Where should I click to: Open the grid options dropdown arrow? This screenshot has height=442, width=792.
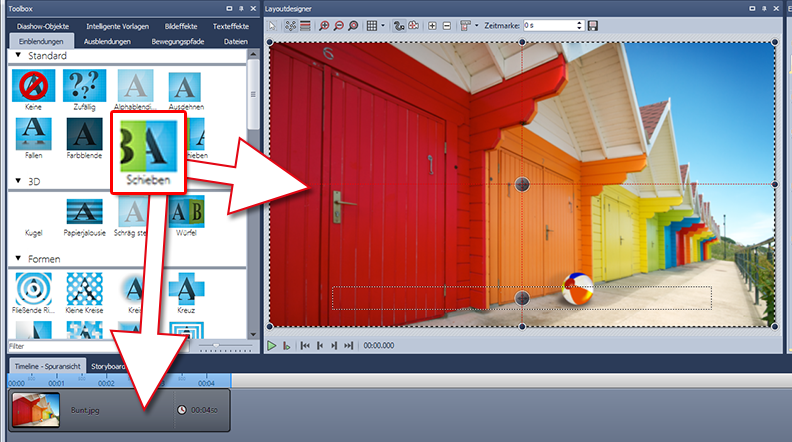(384, 25)
